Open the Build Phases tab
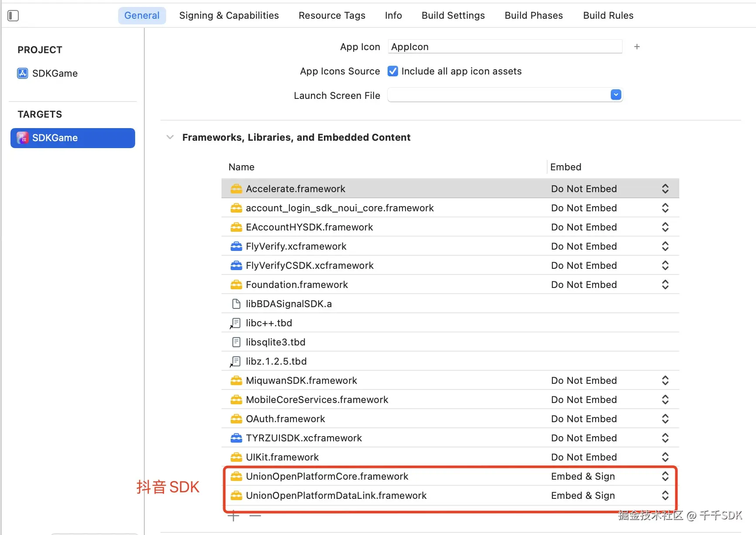The height and width of the screenshot is (535, 756). click(534, 16)
